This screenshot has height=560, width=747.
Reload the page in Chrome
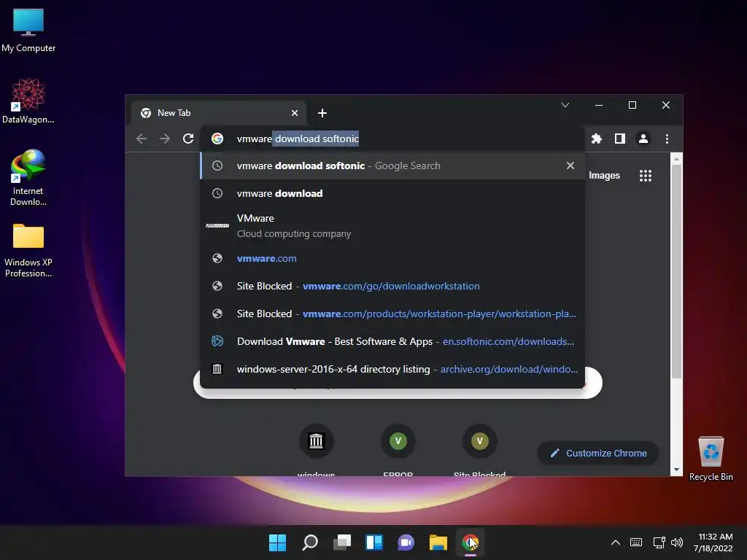click(x=188, y=139)
